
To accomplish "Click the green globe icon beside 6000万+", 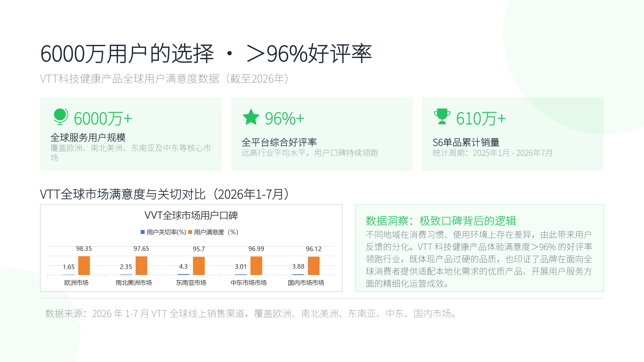I will pos(61,117).
